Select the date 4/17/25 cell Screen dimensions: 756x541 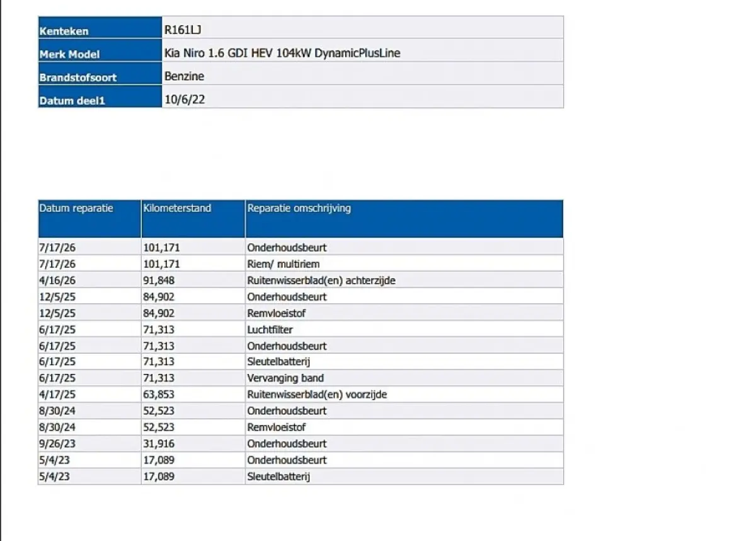pos(89,395)
